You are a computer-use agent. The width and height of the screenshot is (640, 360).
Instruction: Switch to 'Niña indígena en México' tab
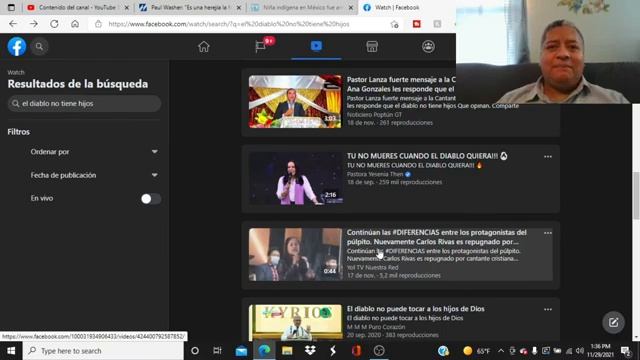(302, 7)
